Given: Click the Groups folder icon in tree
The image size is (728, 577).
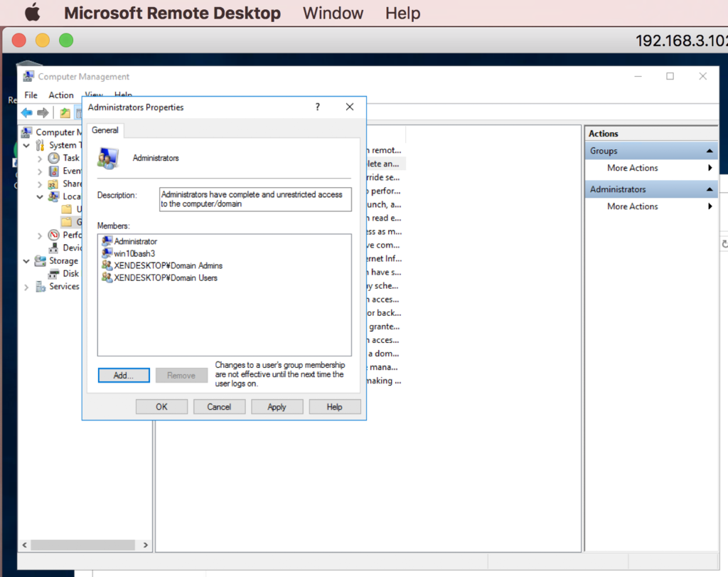Looking at the screenshot, I should point(67,221).
